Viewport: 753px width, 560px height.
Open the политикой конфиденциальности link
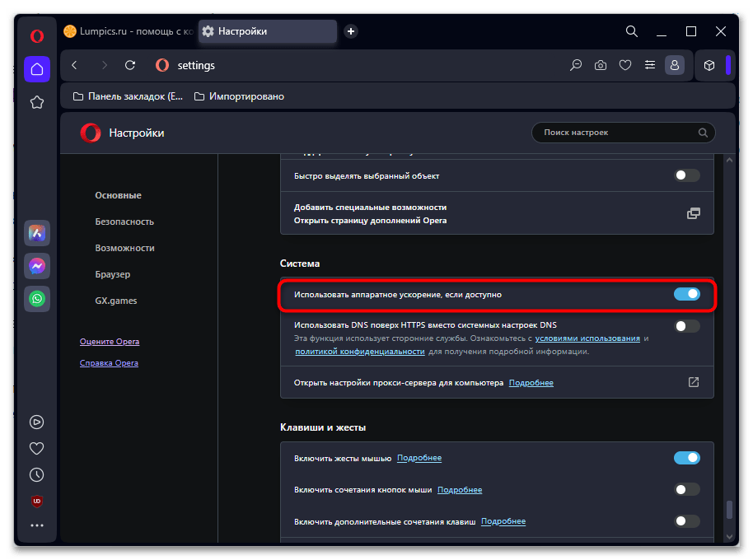(x=360, y=352)
